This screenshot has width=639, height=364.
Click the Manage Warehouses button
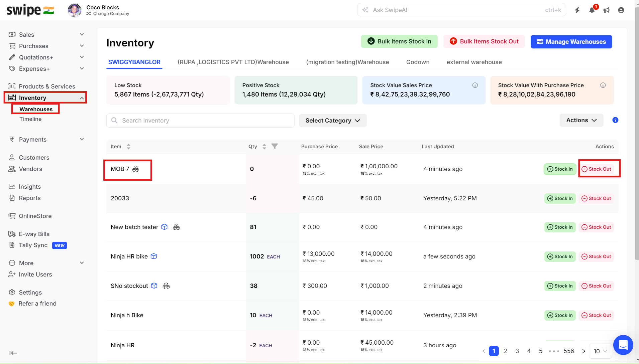[571, 42]
